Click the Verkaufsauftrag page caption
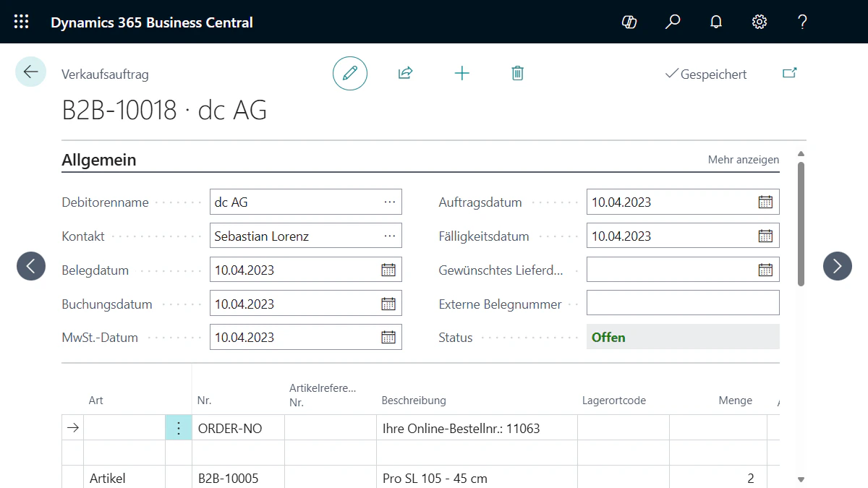868x488 pixels. point(106,74)
